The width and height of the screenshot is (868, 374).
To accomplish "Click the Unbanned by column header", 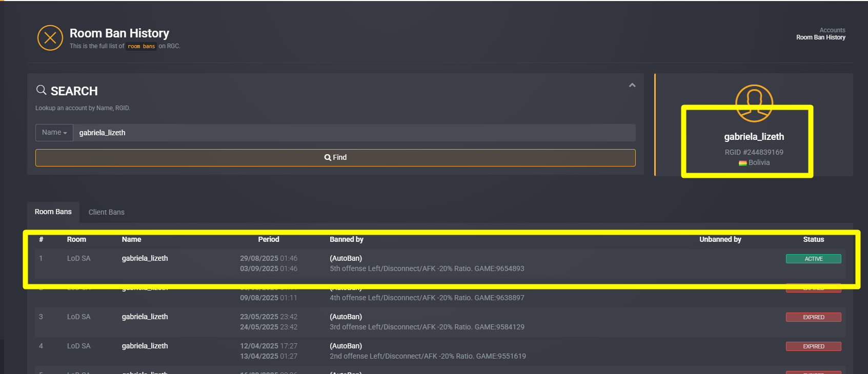I will click(x=720, y=239).
